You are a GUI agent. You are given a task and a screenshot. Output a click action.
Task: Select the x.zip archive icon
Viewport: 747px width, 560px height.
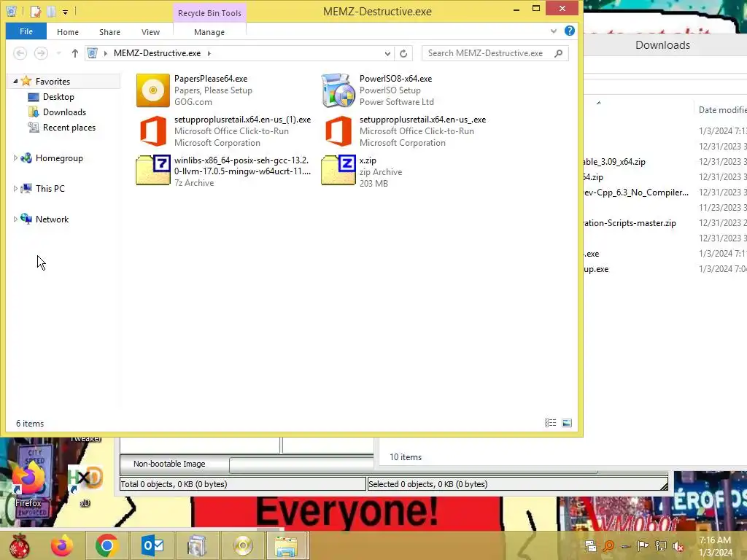click(338, 170)
